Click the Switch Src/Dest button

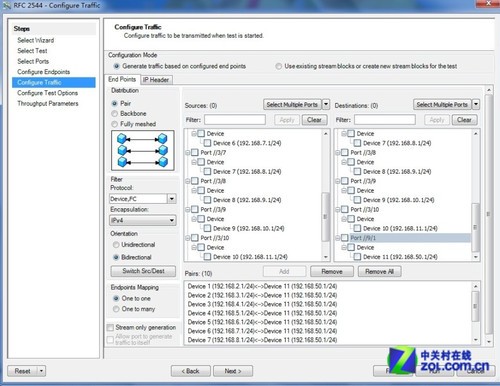143,271
